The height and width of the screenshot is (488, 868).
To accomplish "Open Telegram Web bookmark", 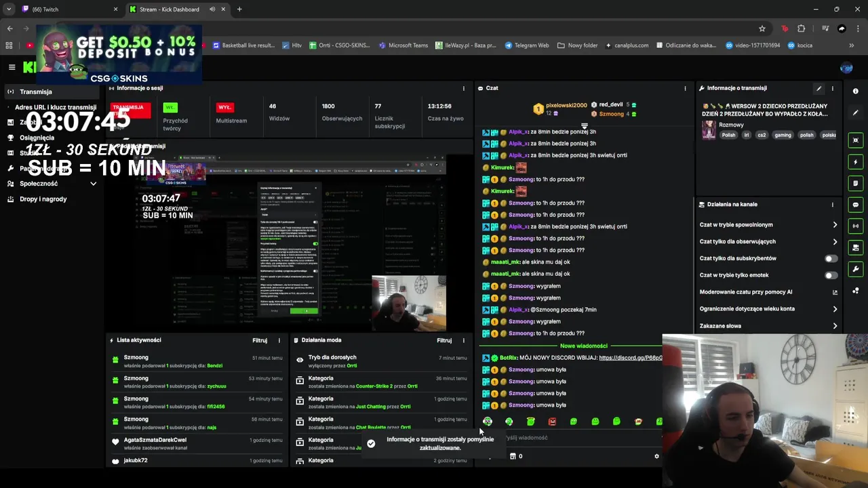I will (527, 45).
